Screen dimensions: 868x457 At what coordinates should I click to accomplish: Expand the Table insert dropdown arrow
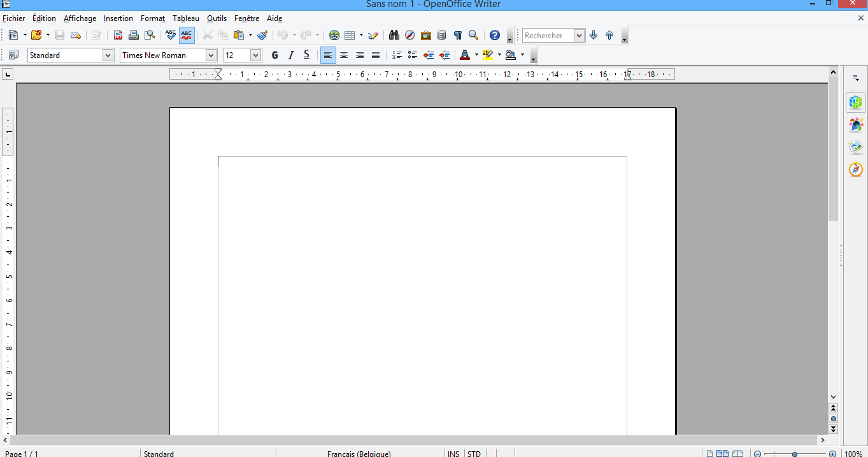(360, 35)
